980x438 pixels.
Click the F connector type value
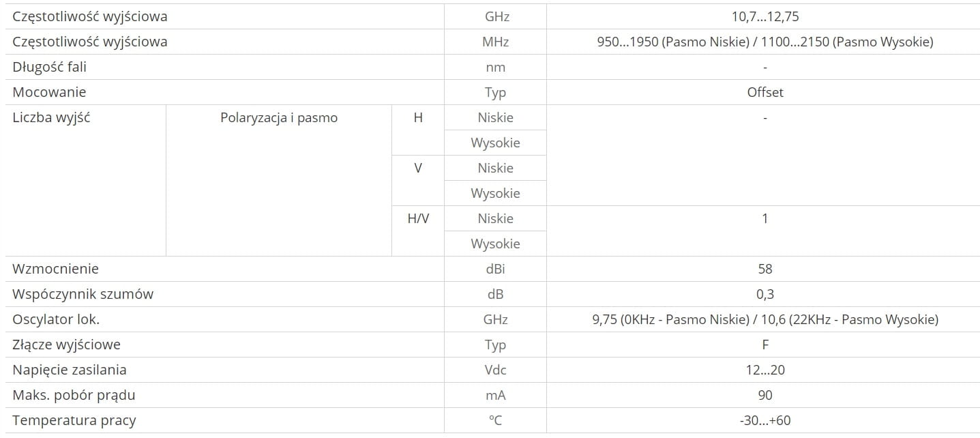pyautogui.click(x=764, y=345)
